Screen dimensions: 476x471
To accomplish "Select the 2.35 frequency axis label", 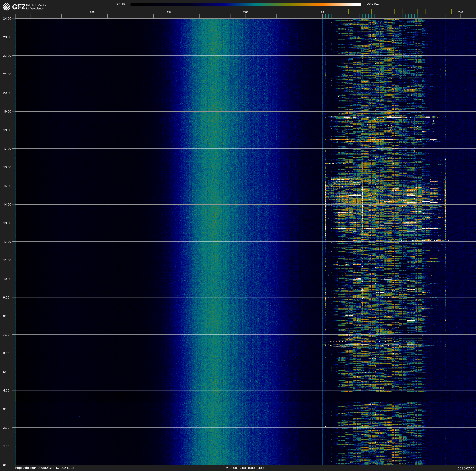I will pyautogui.click(x=245, y=12).
